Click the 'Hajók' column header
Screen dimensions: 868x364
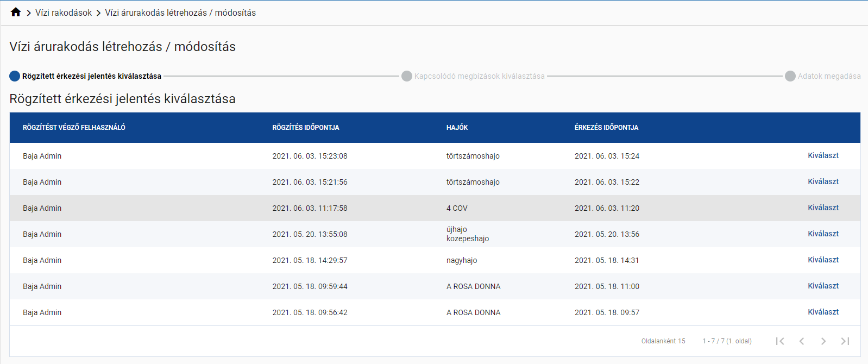tap(457, 128)
